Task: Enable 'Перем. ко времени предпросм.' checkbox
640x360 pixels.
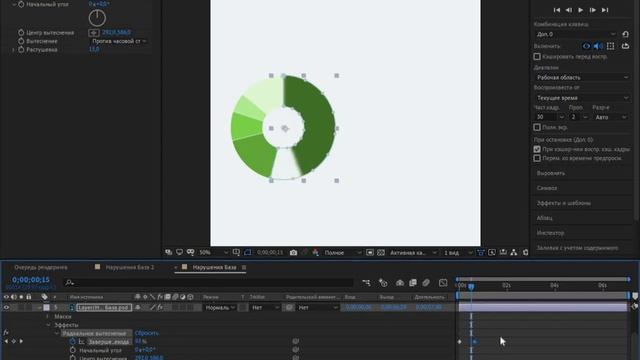Action: 537,158
